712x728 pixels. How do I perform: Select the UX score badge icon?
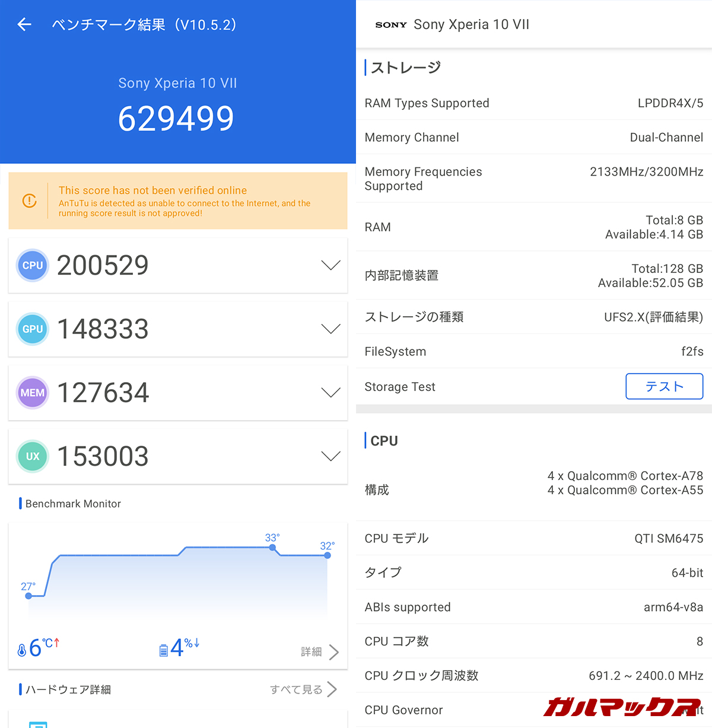32,456
